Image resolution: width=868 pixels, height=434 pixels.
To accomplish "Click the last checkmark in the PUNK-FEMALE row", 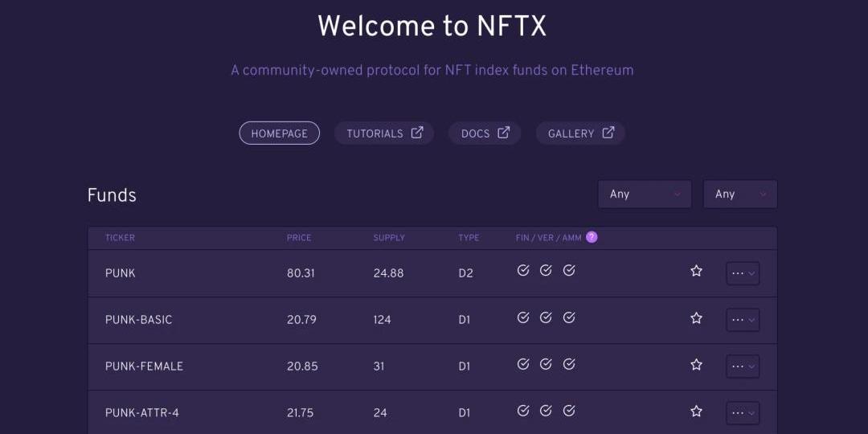I will point(569,364).
